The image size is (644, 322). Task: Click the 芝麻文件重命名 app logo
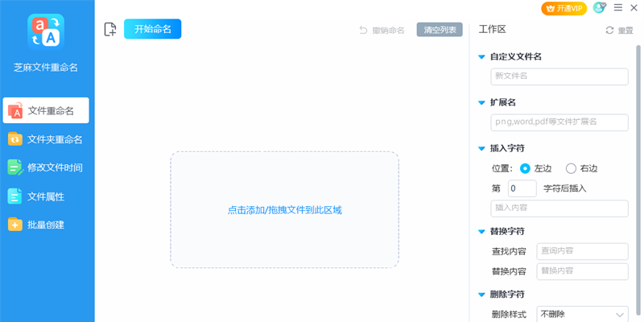point(46,32)
